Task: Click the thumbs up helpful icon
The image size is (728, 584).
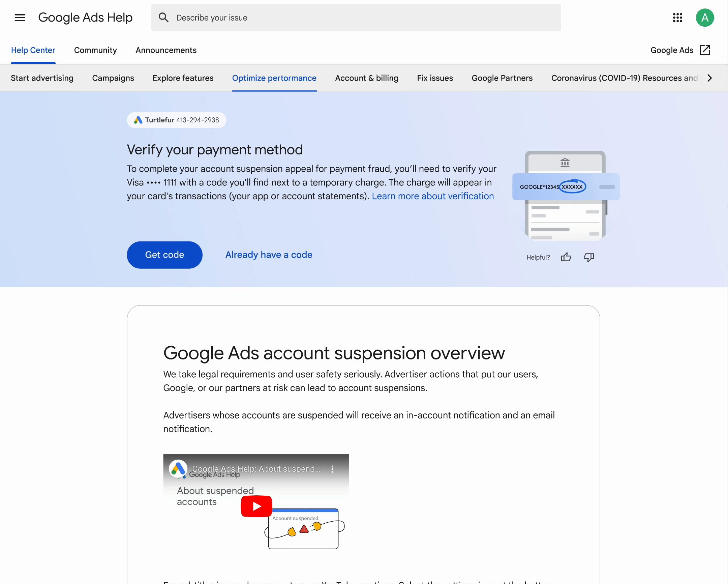Action: click(566, 257)
